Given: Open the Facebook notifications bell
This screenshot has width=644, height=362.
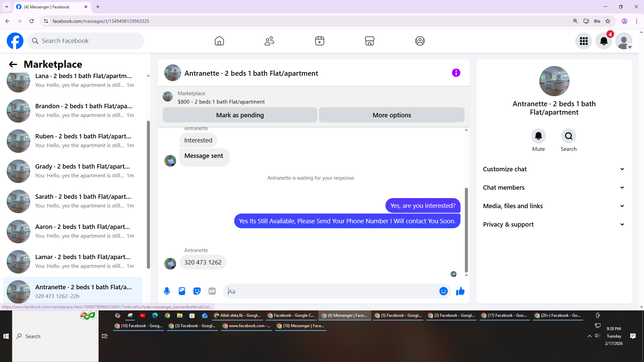Looking at the screenshot, I should click(x=603, y=41).
